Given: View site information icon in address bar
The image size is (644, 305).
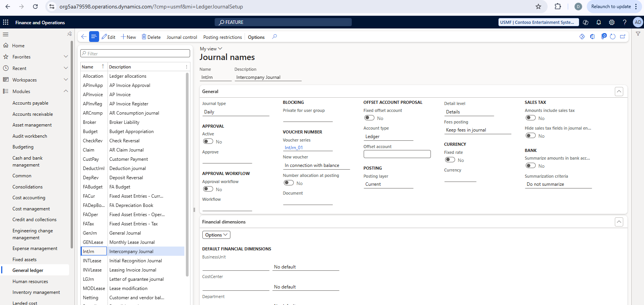Looking at the screenshot, I should 52,7.
